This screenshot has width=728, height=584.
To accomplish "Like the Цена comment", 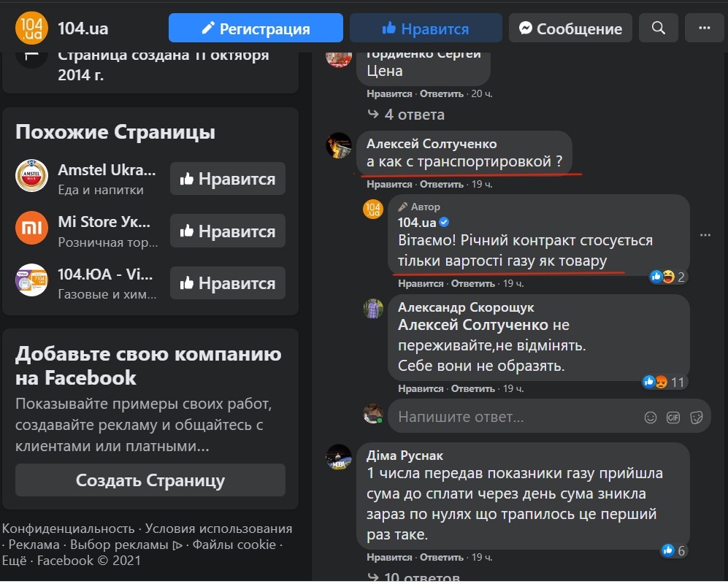I will coord(389,93).
